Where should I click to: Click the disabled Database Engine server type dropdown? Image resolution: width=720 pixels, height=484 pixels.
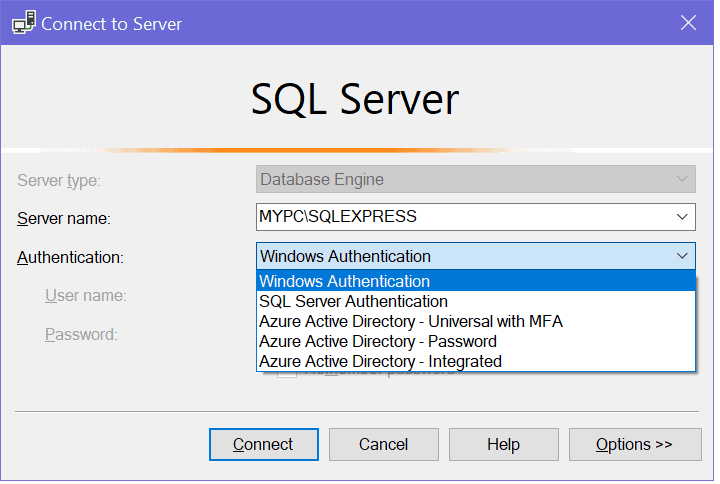[475, 180]
